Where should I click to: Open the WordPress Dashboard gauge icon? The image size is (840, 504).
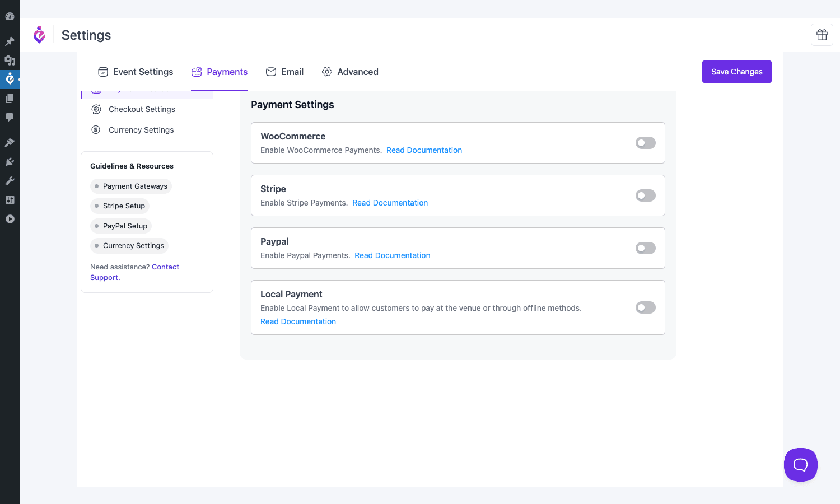tap(10, 16)
